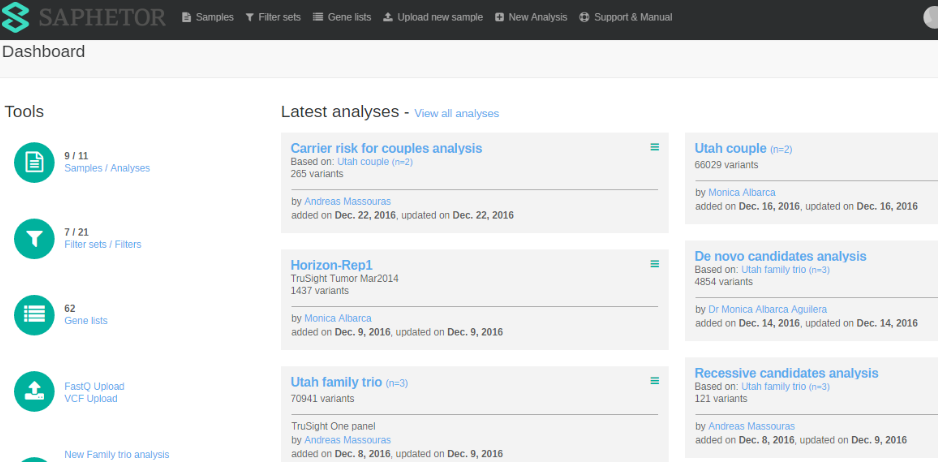Screen dimensions: 938x462
Task: Open Monica Albarca in Utah couple card
Action: click(x=741, y=193)
